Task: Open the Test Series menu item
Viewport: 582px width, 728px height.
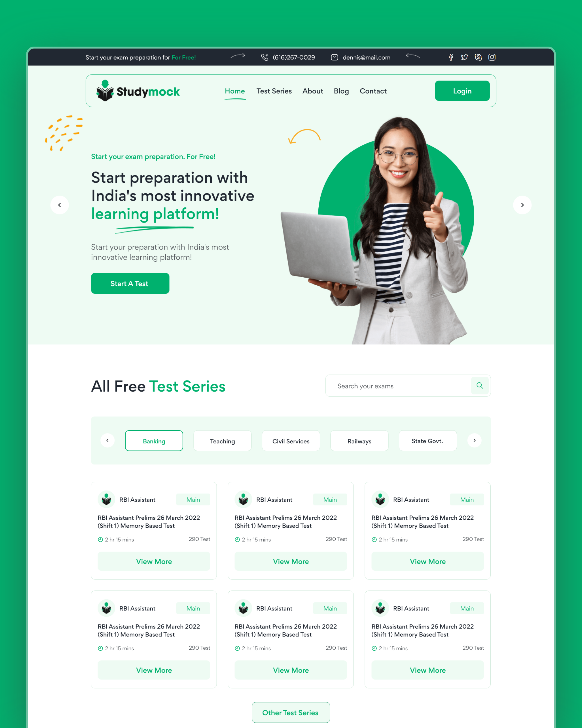Action: pyautogui.click(x=274, y=91)
